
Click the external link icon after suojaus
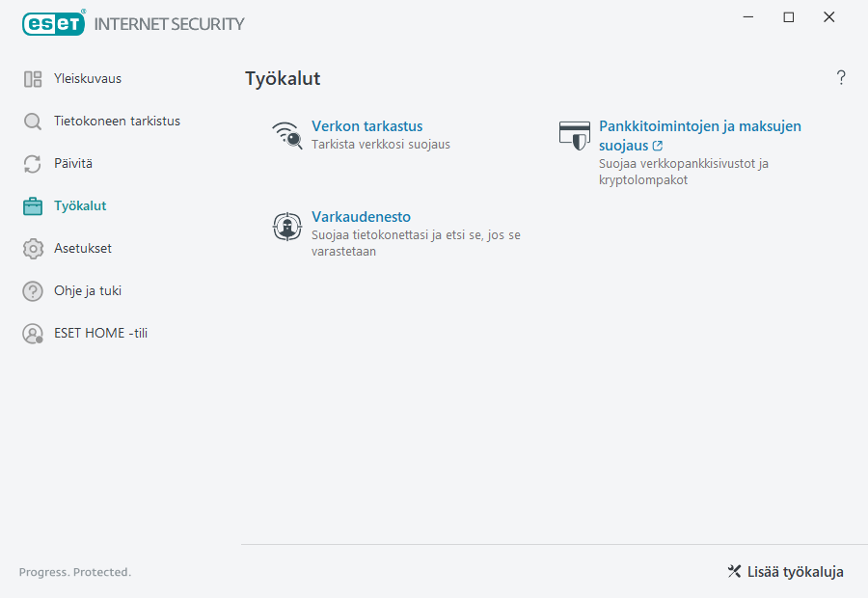point(657,146)
